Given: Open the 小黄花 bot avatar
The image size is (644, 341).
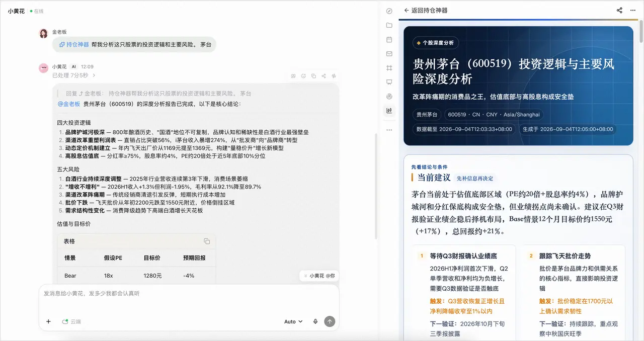Looking at the screenshot, I should pyautogui.click(x=44, y=68).
